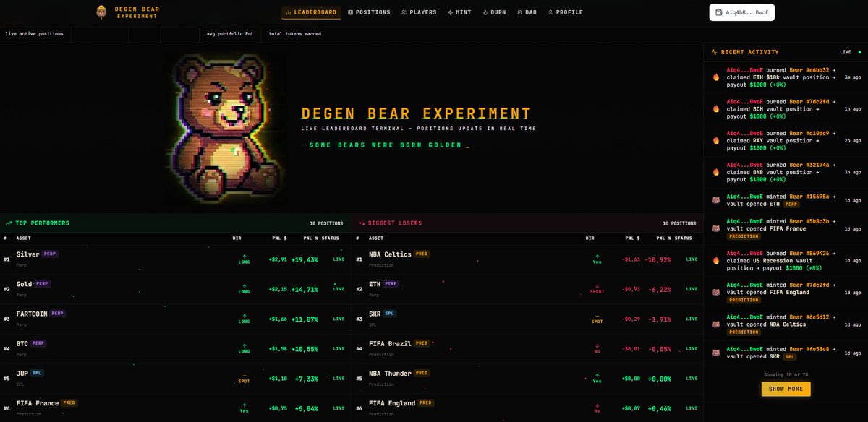The width and height of the screenshot is (868, 422).
Task: Click the -6,22% value in ETH row
Action: [x=660, y=289]
